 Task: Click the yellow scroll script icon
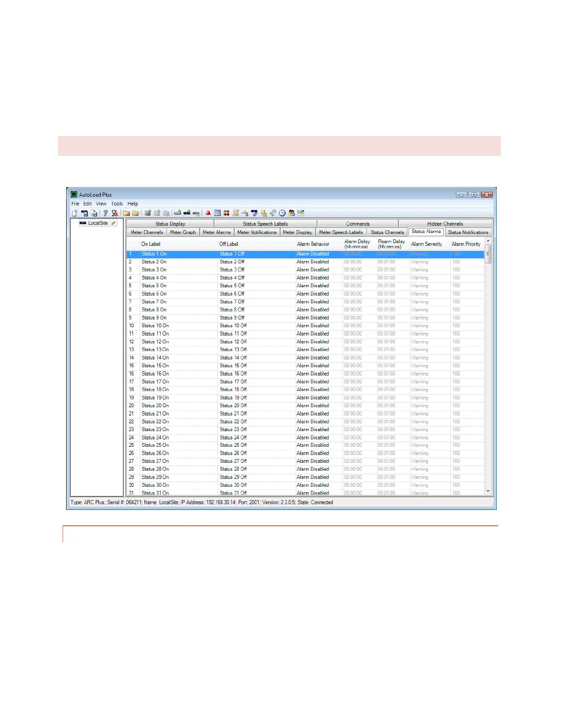(236, 213)
